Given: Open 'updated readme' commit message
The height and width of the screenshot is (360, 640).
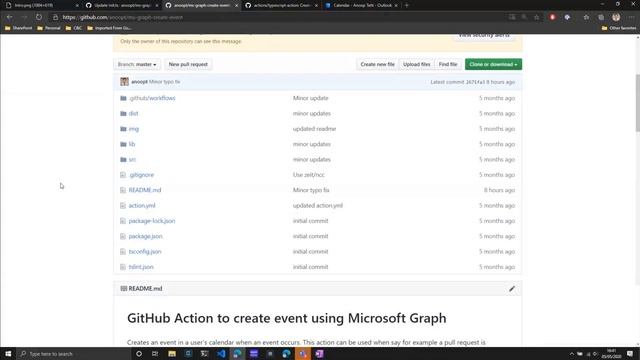Looking at the screenshot, I should pyautogui.click(x=314, y=129).
